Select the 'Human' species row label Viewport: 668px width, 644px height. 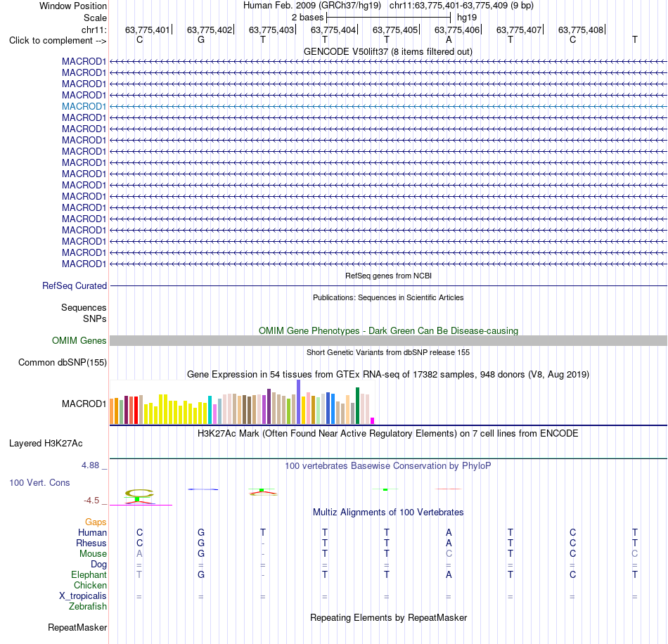92,532
